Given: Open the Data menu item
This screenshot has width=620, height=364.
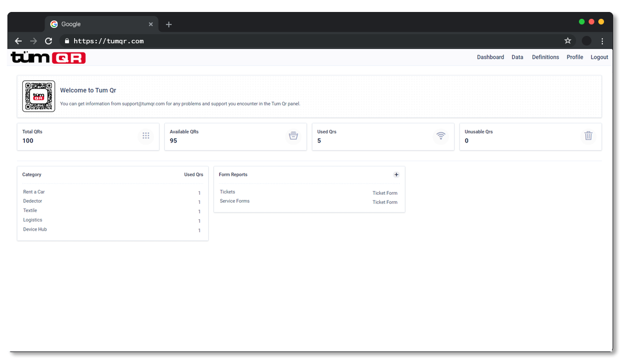Looking at the screenshot, I should coord(517,57).
